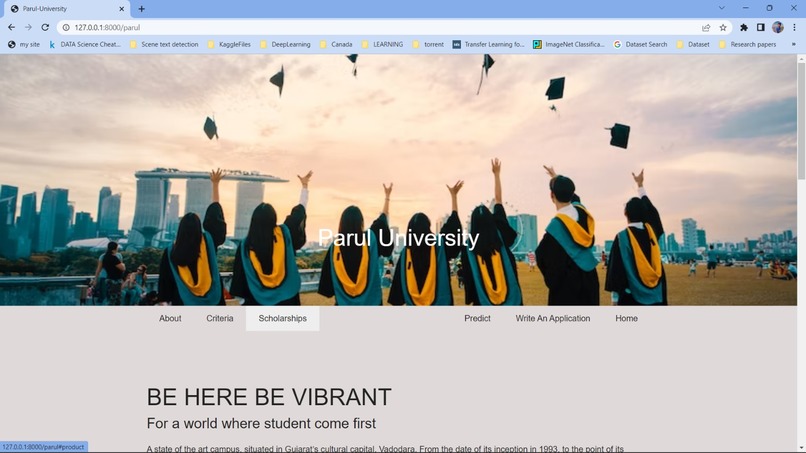Screen dimensions: 806x453
Task: Click the 'Parul University' banner title
Action: point(398,238)
